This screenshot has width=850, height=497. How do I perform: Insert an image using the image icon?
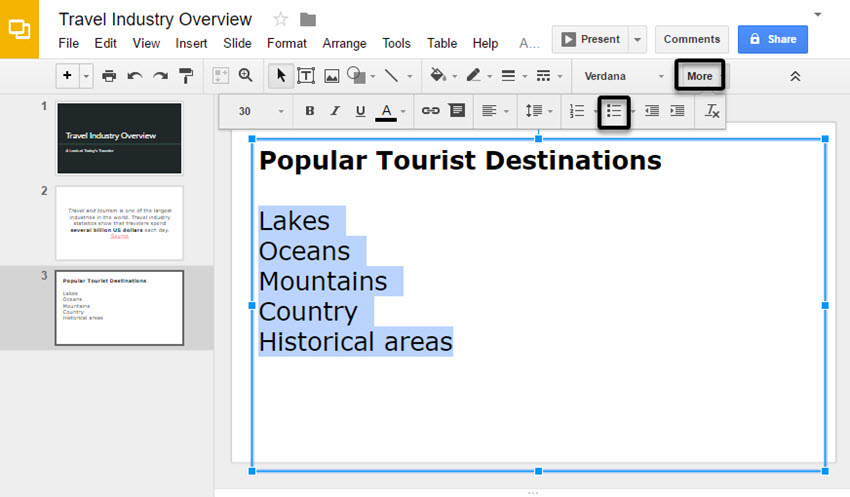point(331,76)
